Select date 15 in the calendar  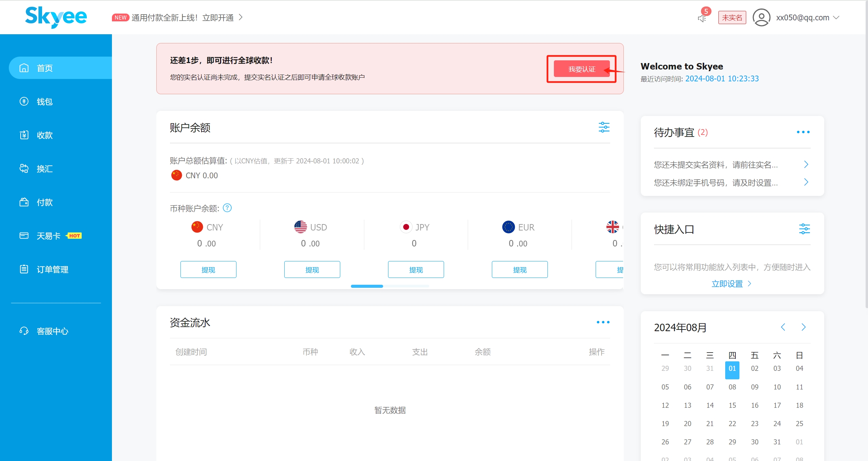(x=732, y=405)
